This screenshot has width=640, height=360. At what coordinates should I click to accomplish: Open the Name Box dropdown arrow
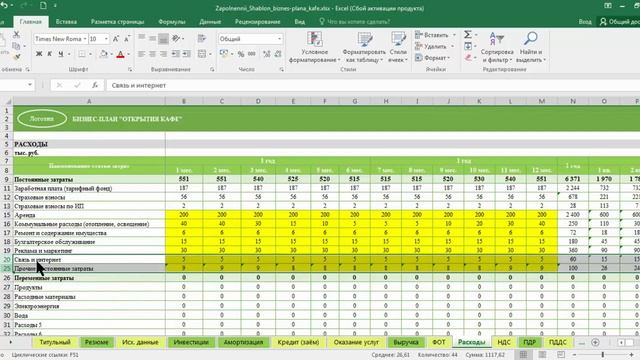pyautogui.click(x=30, y=85)
